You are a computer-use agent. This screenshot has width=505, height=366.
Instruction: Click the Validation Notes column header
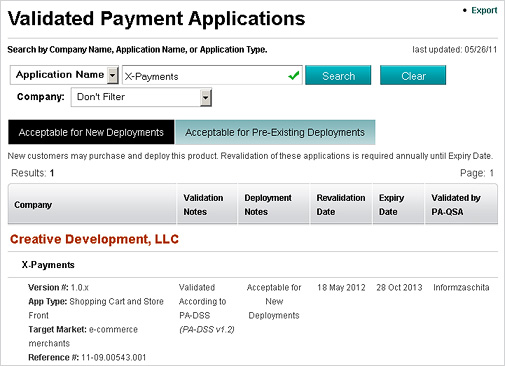[207, 204]
